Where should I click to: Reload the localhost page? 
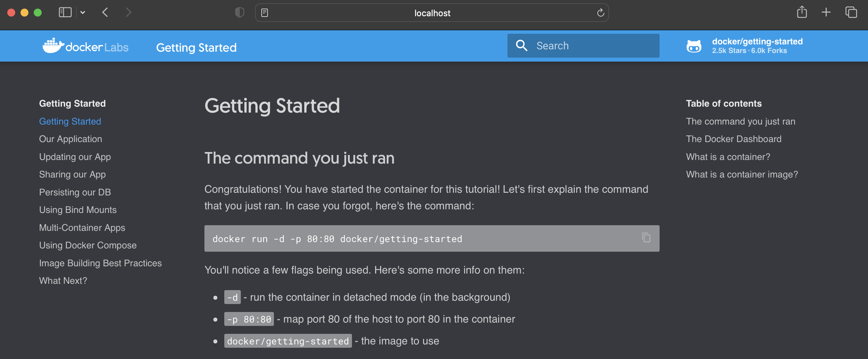click(x=600, y=13)
